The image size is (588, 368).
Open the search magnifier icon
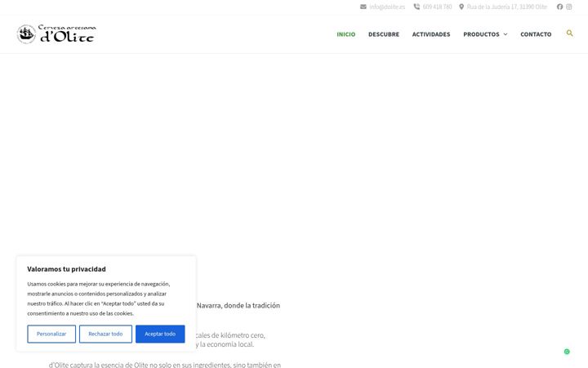[x=570, y=34]
